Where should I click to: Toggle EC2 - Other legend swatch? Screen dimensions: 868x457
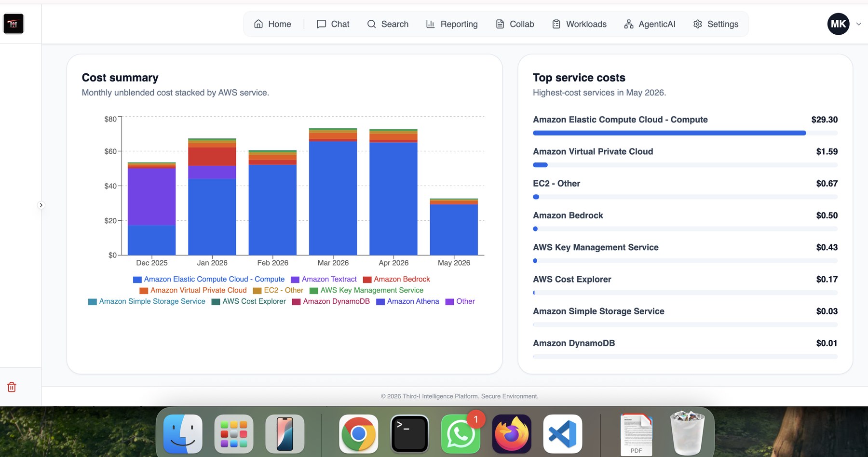tap(257, 291)
